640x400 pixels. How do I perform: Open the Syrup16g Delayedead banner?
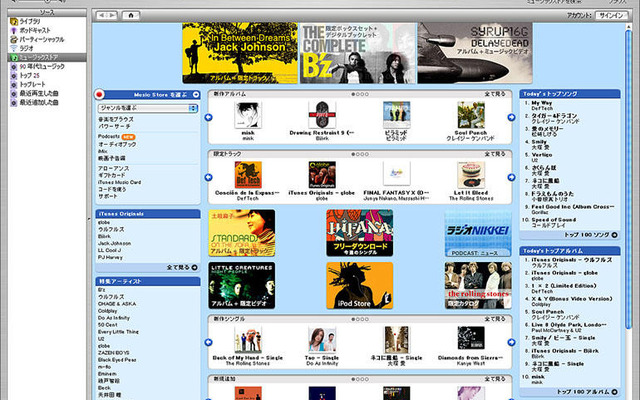pyautogui.click(x=475, y=53)
